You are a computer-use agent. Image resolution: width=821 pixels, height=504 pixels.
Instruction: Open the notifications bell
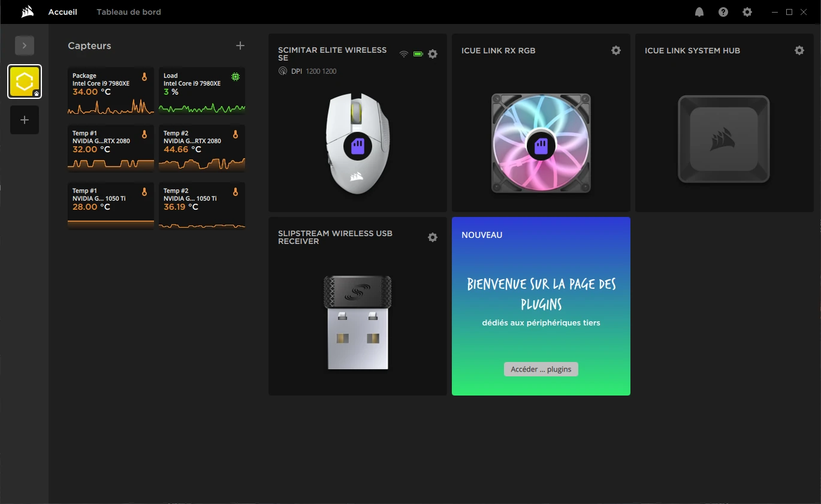pos(699,12)
